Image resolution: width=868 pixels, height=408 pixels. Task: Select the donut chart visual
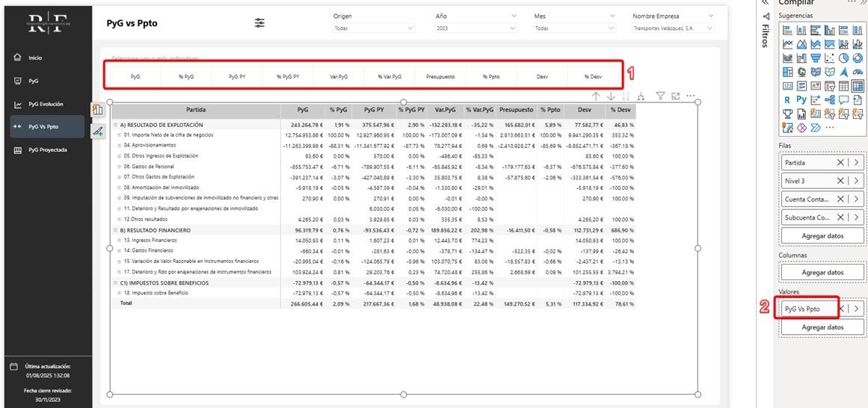point(858,58)
